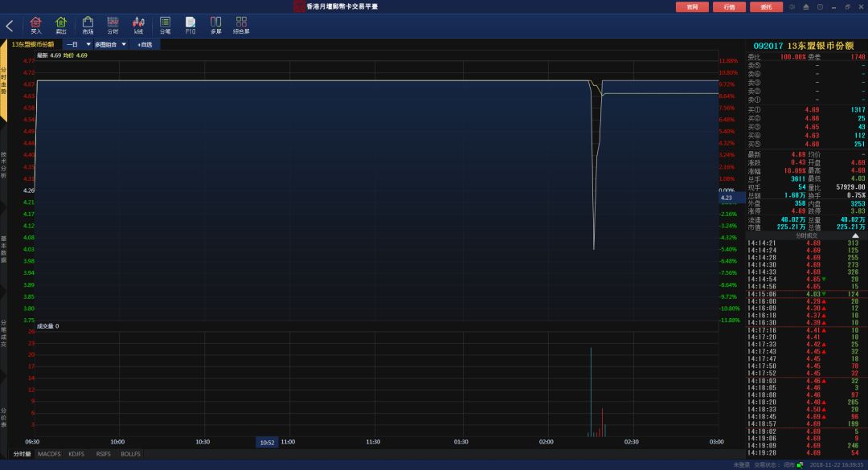Open the 行情 quotes button

click(x=729, y=6)
